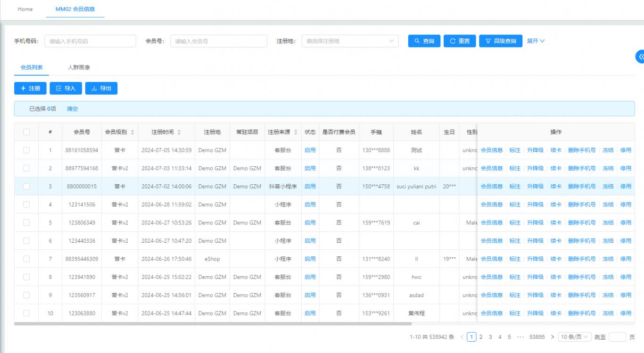Go to page 3
This screenshot has width=644, height=353.
click(x=490, y=337)
